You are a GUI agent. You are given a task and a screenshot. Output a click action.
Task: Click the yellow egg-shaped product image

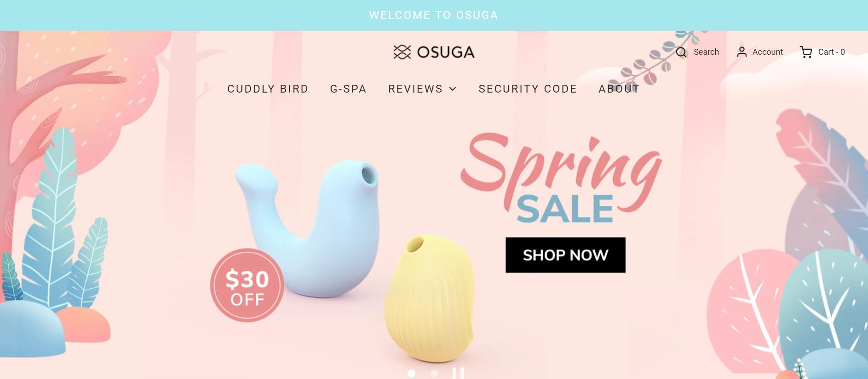(429, 298)
